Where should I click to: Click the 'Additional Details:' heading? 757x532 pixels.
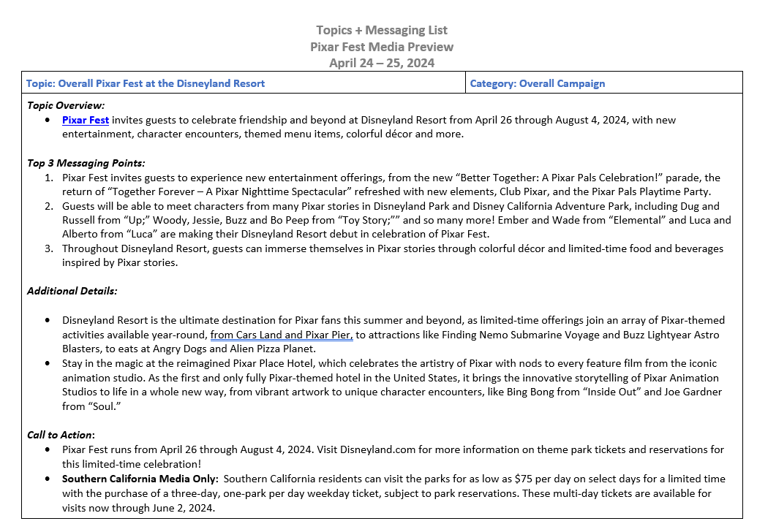[x=72, y=291]
